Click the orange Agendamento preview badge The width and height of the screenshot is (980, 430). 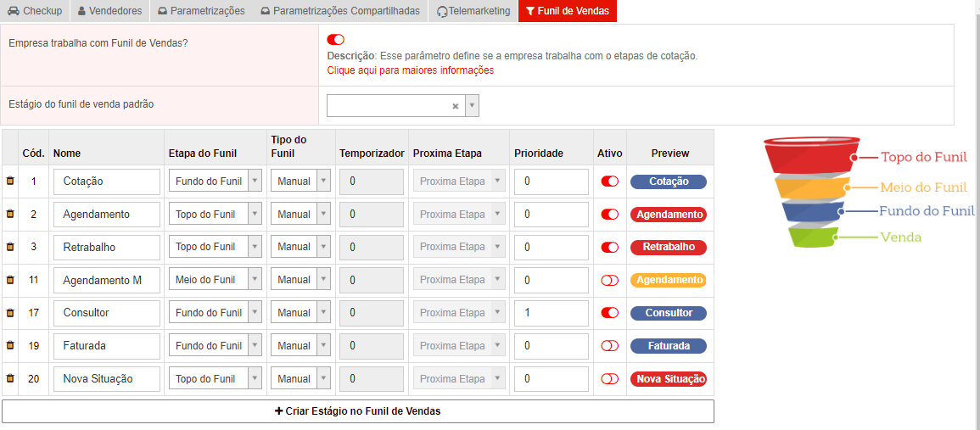click(x=668, y=280)
